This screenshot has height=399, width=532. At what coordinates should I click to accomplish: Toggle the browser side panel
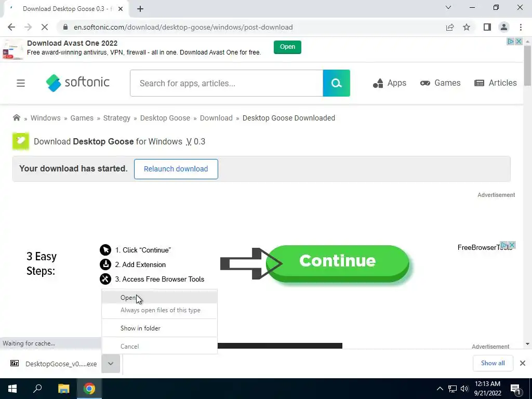click(x=487, y=27)
